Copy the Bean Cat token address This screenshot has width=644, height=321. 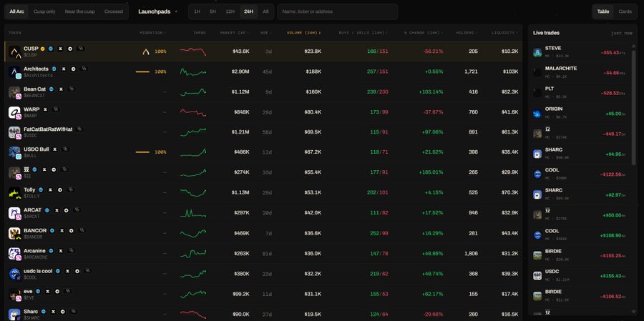pyautogui.click(x=72, y=89)
